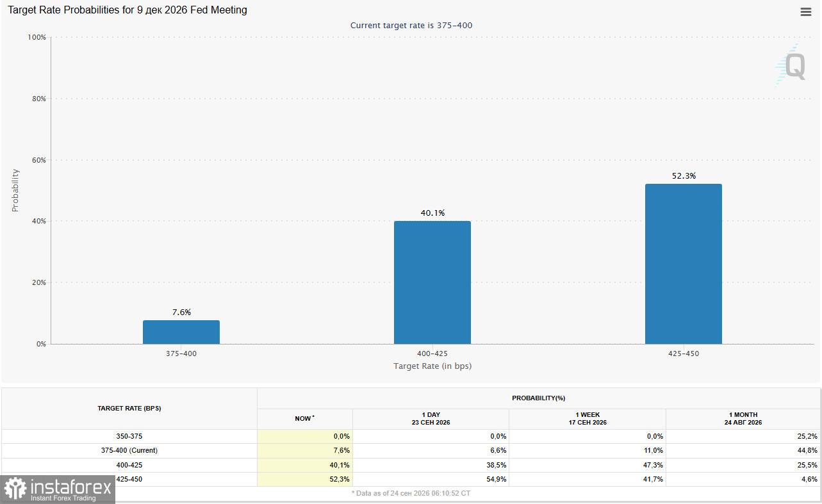Click the InstaForex logo icon
The height and width of the screenshot is (504, 822).
[x=14, y=489]
